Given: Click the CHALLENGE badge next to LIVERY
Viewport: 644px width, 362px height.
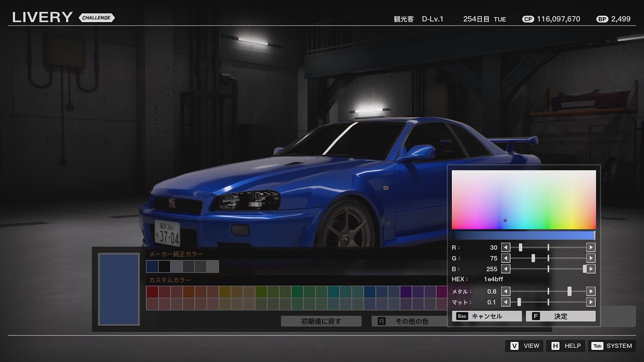Looking at the screenshot, I should click(x=97, y=18).
